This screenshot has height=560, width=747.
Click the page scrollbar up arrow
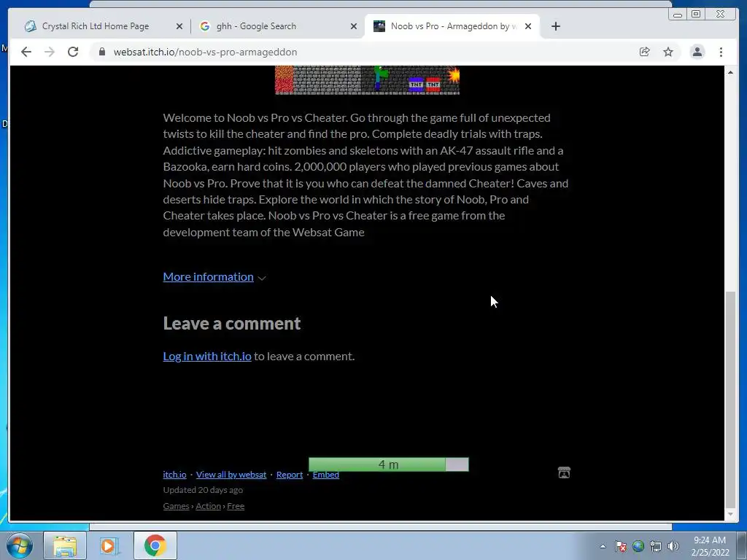[730, 72]
